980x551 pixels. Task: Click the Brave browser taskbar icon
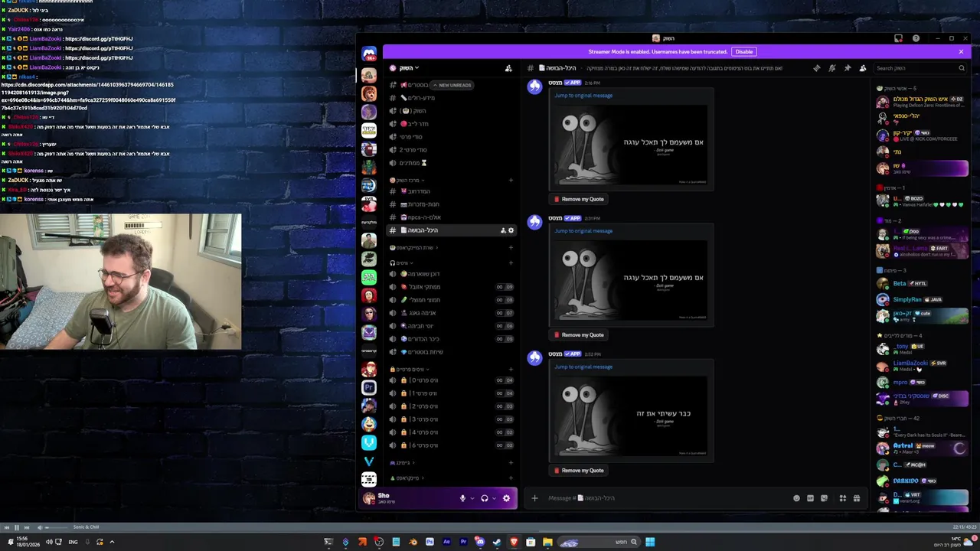pos(514,542)
